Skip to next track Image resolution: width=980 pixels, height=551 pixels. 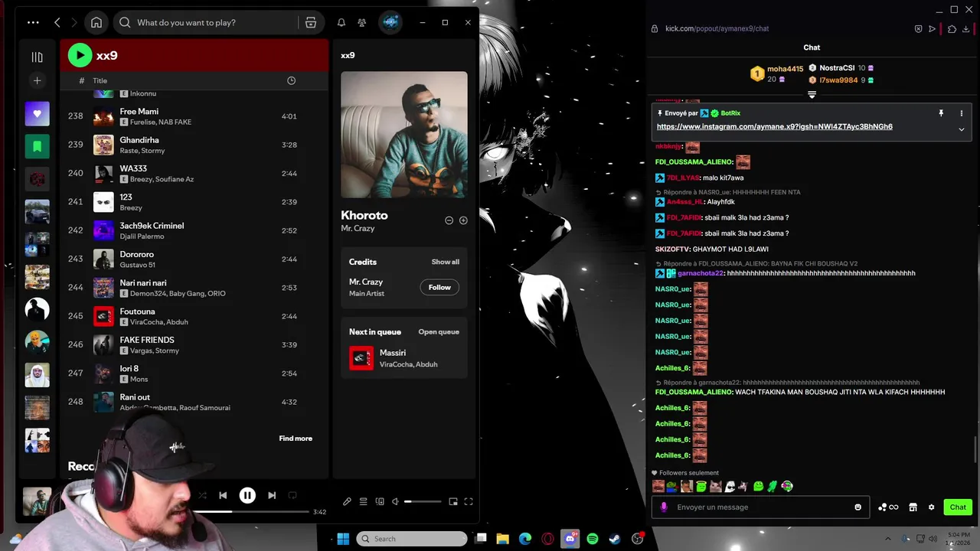[x=272, y=495]
